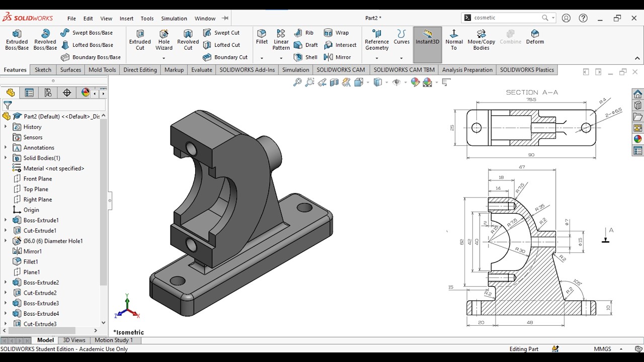This screenshot has height=362, width=644.
Task: Open the Edit Appearance color icon
Action: pyautogui.click(x=415, y=82)
